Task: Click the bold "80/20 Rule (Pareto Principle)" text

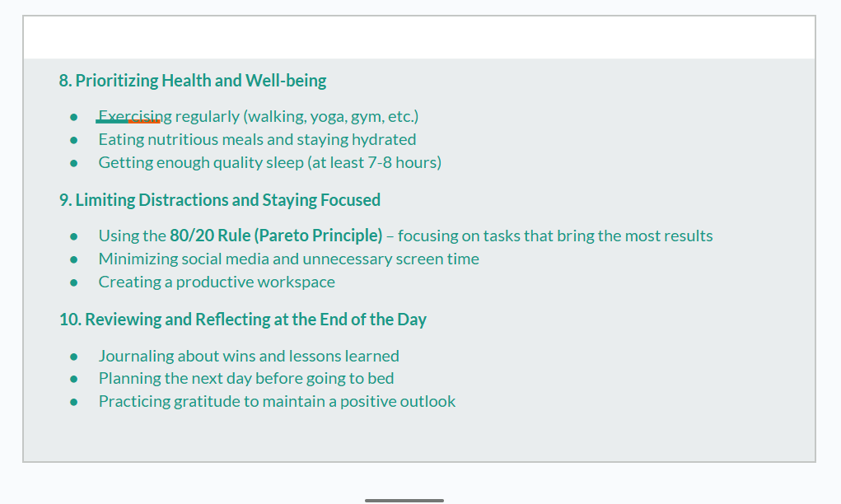Action: point(276,236)
